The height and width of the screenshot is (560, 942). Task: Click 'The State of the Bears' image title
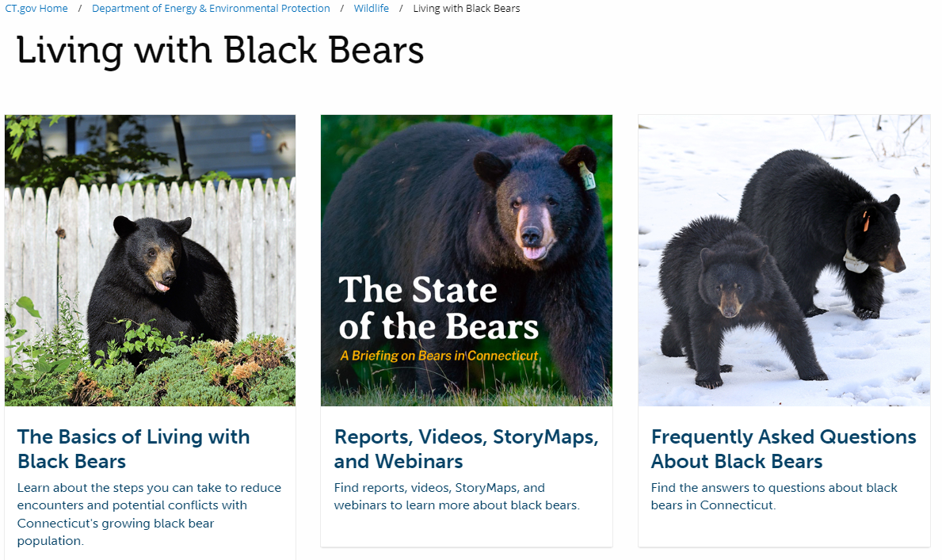pyautogui.click(x=438, y=309)
